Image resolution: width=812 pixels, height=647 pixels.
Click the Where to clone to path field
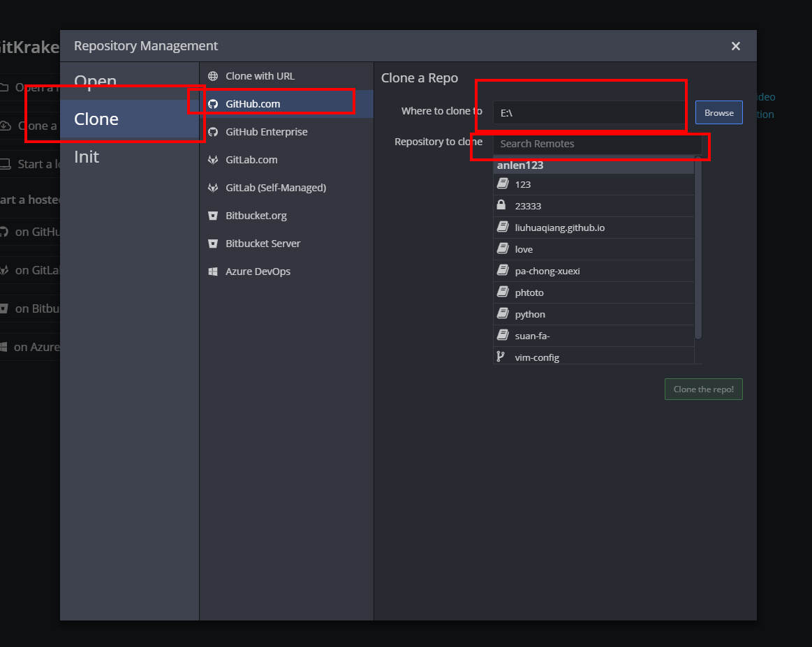(590, 113)
